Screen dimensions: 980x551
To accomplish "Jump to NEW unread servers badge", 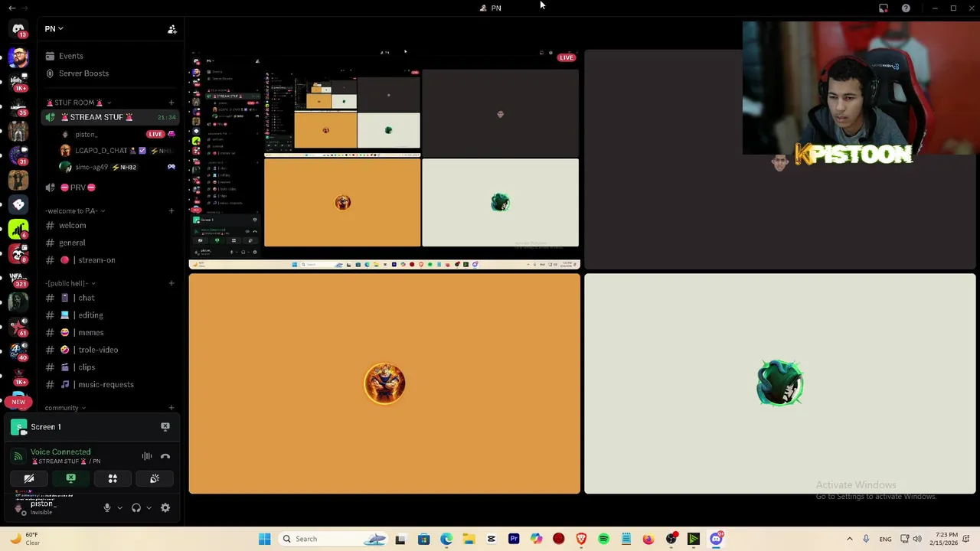I will pos(18,402).
